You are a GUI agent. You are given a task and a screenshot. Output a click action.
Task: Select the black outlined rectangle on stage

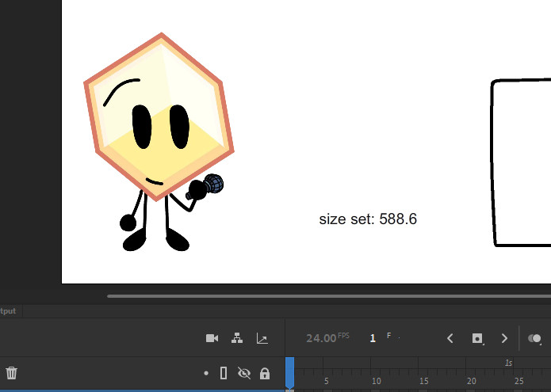pyautogui.click(x=521, y=162)
